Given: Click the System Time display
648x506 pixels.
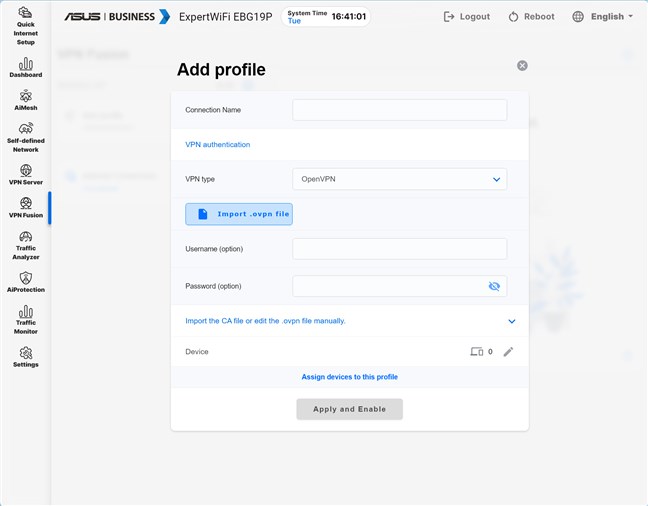Looking at the screenshot, I should click(326, 17).
